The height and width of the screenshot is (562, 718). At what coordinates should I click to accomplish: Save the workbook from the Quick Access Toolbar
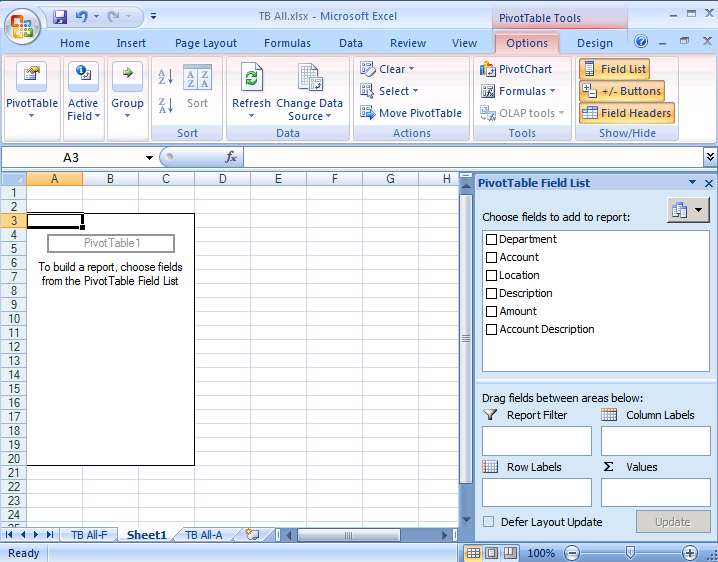coord(60,17)
